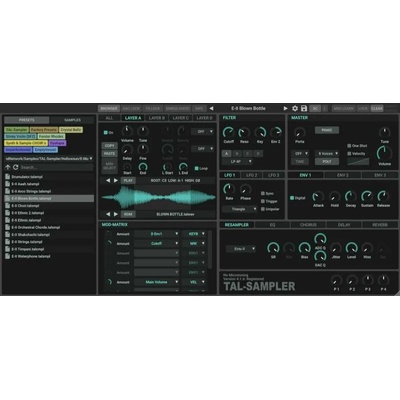This screenshot has height=400, width=400.
Task: Click the Master Porta knob
Action: tap(299, 133)
